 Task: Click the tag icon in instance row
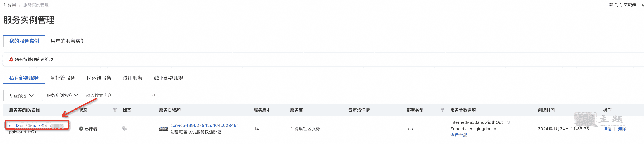[x=125, y=129]
